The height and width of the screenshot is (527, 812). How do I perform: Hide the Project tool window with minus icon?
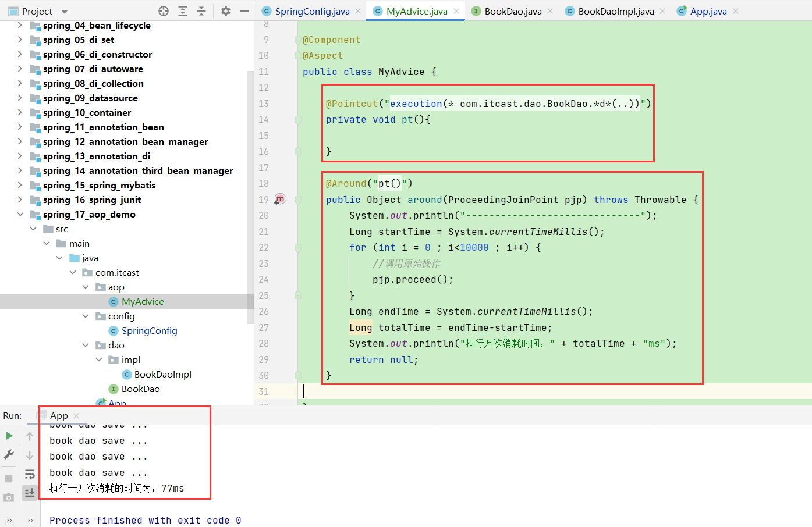tap(244, 11)
